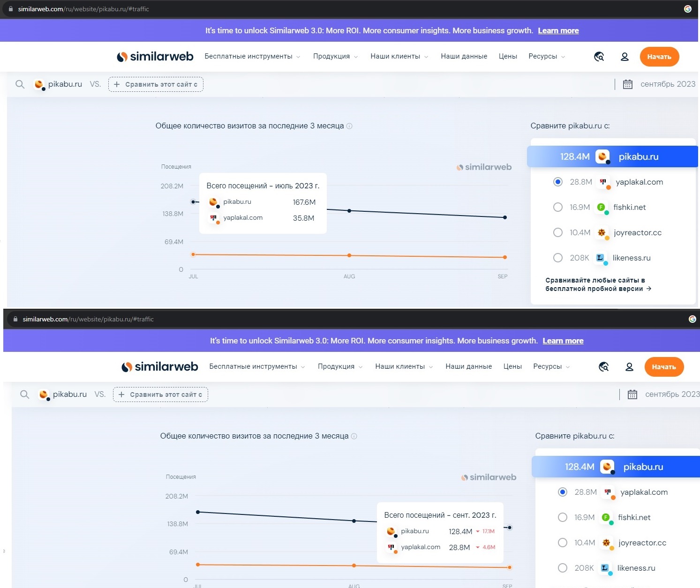Click Сравнить этот сайт с button in the upper capture

coord(156,84)
